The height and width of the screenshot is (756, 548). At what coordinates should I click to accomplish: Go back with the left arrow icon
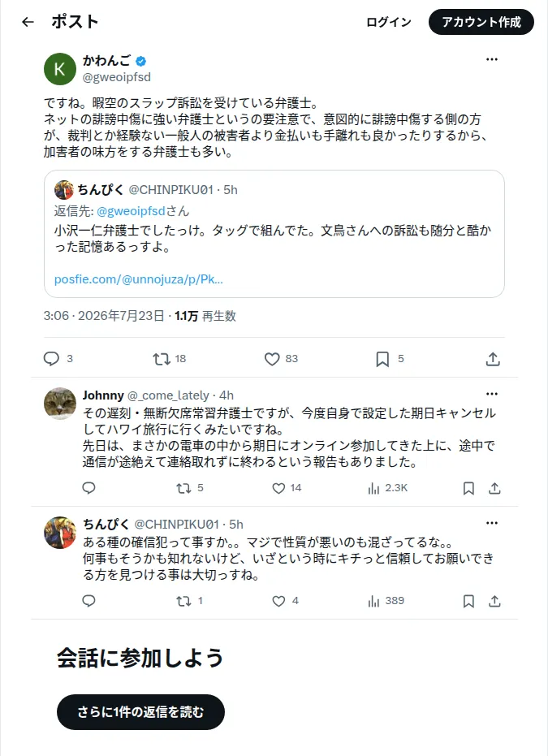pos(28,22)
